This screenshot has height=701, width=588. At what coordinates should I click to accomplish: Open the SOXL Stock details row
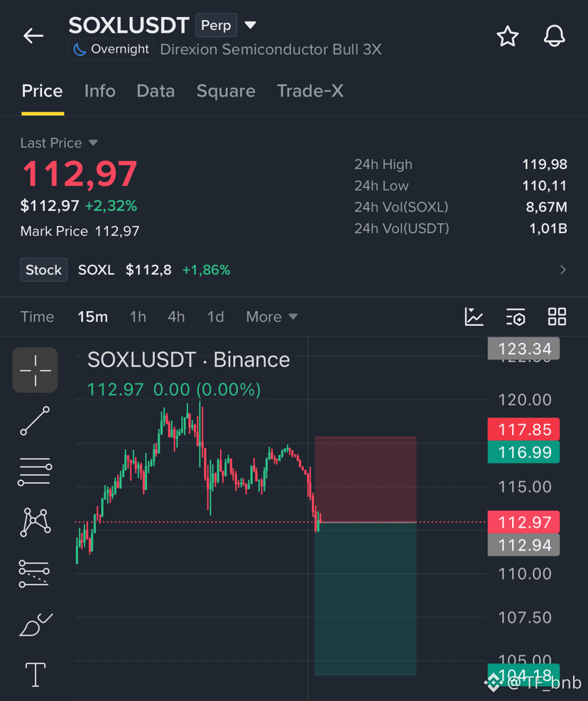(x=294, y=270)
